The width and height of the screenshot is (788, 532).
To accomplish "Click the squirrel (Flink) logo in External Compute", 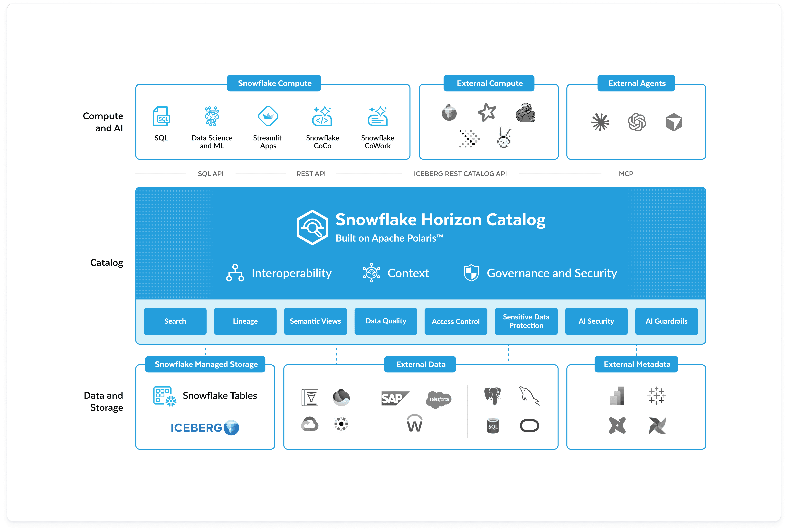I will pos(526,113).
